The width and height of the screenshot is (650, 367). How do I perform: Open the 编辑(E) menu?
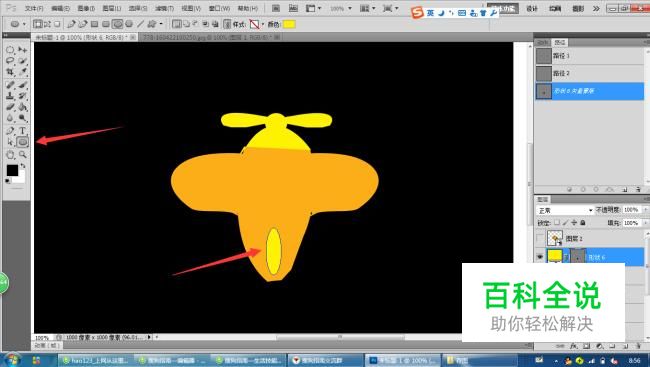click(x=61, y=8)
